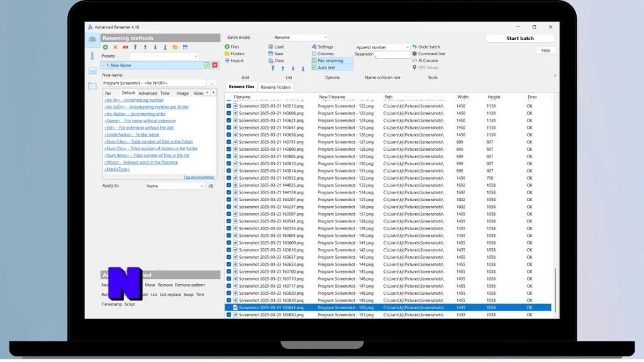Open the Presets dropdown
Viewport: 644px width, 362px height.
pyautogui.click(x=164, y=56)
